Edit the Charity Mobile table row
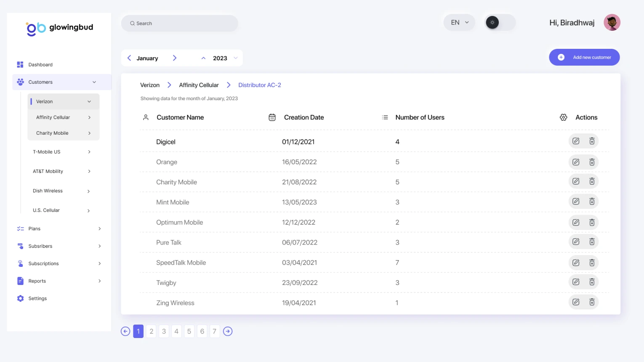This screenshot has height=362, width=644. click(576, 181)
